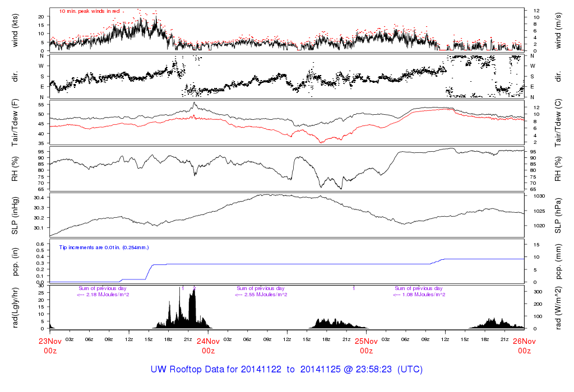Image resolution: width=574 pixels, height=392 pixels.
Task: Click the 'Tair/Tdew (F)' left axis label
Action: pos(15,123)
